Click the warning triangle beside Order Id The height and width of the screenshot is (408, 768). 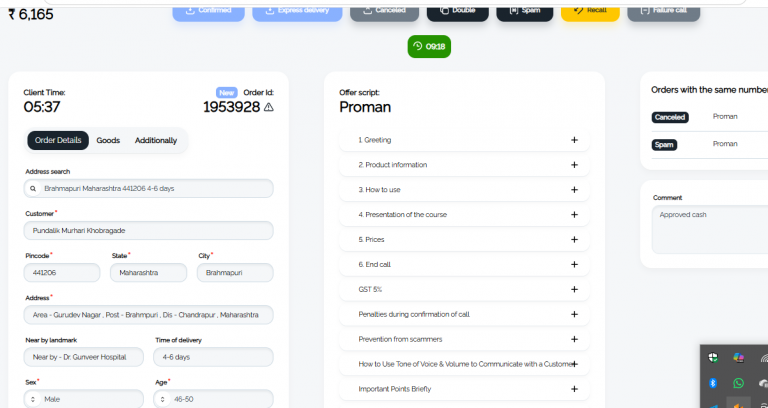click(x=268, y=107)
